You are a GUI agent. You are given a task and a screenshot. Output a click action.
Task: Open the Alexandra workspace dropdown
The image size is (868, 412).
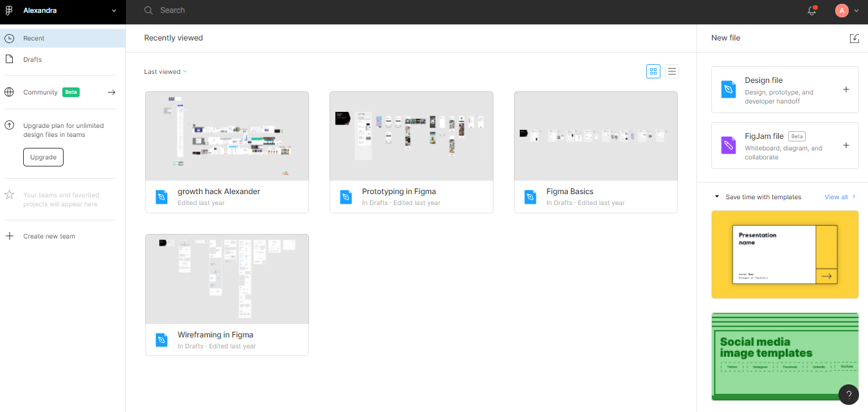62,10
